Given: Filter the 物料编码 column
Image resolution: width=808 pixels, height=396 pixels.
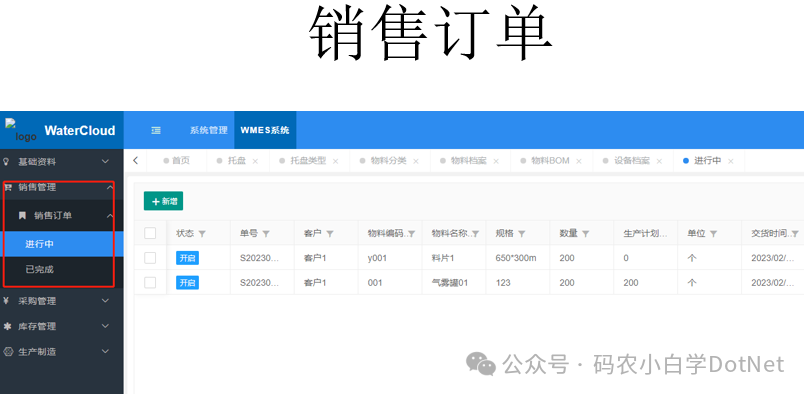Looking at the screenshot, I should [x=412, y=234].
